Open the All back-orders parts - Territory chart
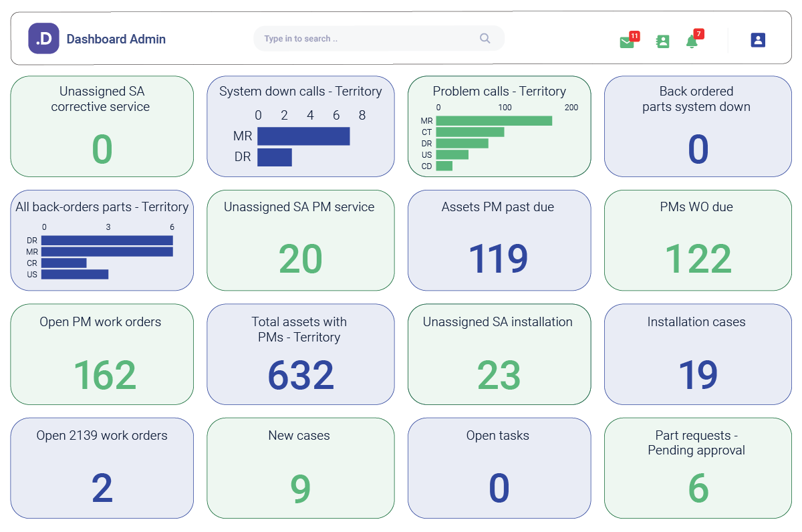The height and width of the screenshot is (532, 802). (102, 241)
